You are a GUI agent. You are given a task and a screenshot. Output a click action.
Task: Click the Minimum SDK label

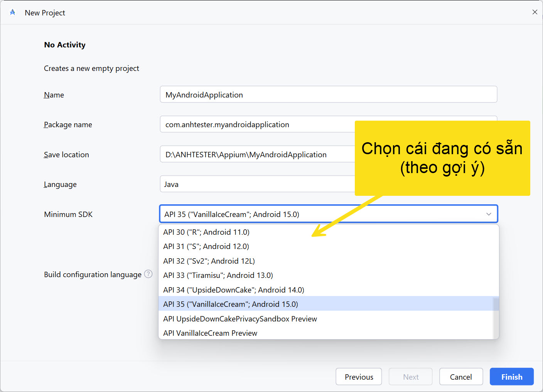pyautogui.click(x=68, y=214)
